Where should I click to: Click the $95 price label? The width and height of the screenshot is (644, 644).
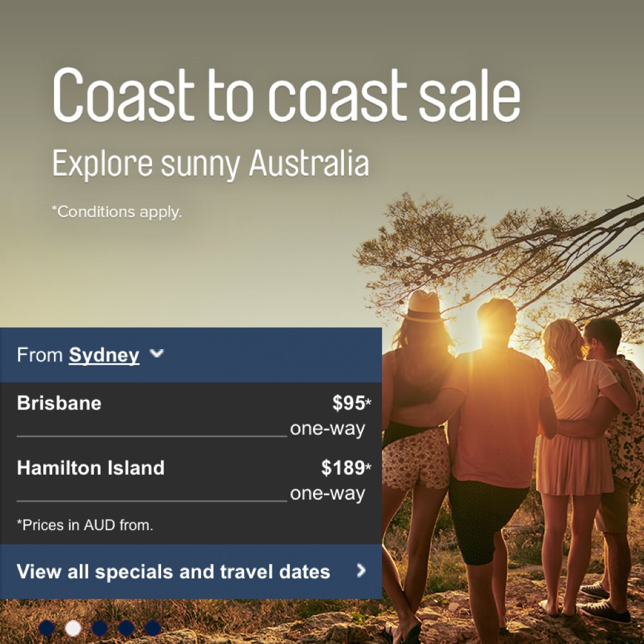348,403
